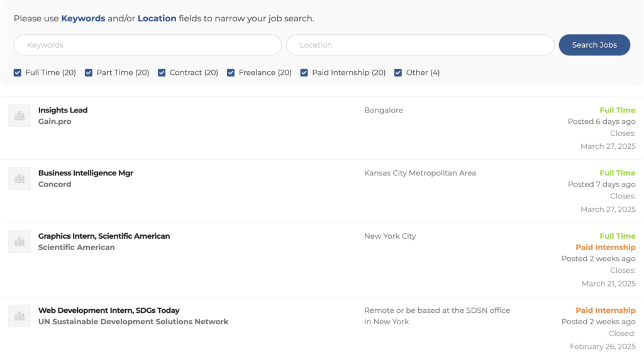Focus the Keywords search field
The image size is (644, 355).
148,45
